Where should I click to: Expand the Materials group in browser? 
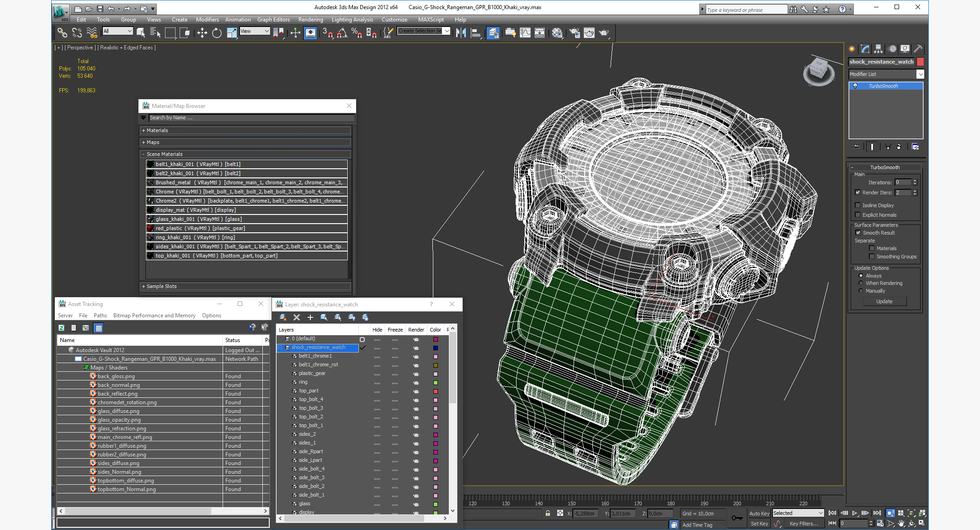coord(246,130)
